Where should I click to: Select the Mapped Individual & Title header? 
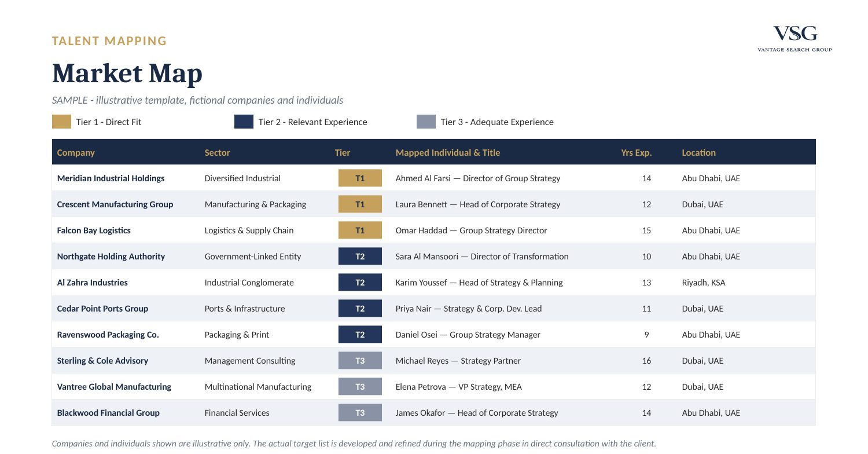[x=448, y=153]
